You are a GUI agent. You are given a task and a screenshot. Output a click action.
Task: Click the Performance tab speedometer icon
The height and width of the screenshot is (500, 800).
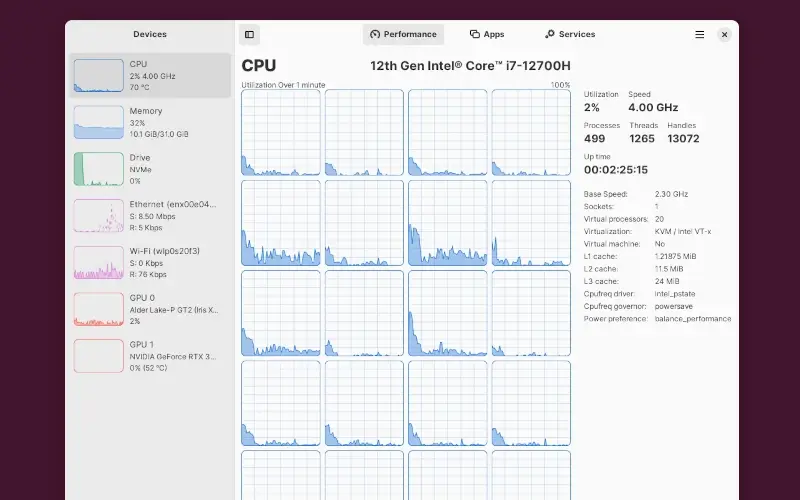pos(375,34)
